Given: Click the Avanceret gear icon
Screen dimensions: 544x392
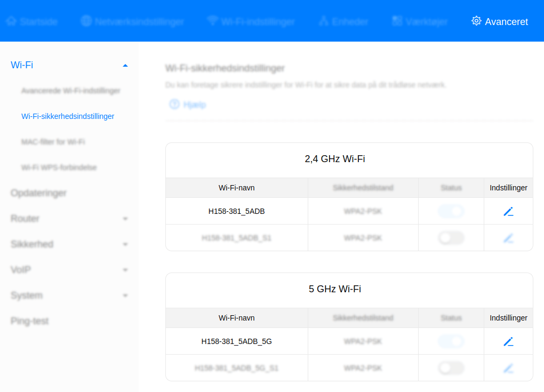Looking at the screenshot, I should [476, 20].
